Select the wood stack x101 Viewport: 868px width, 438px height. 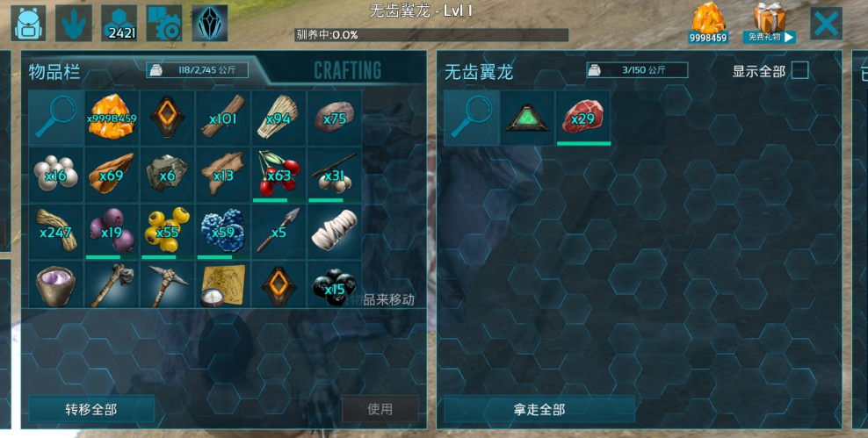[x=222, y=118]
